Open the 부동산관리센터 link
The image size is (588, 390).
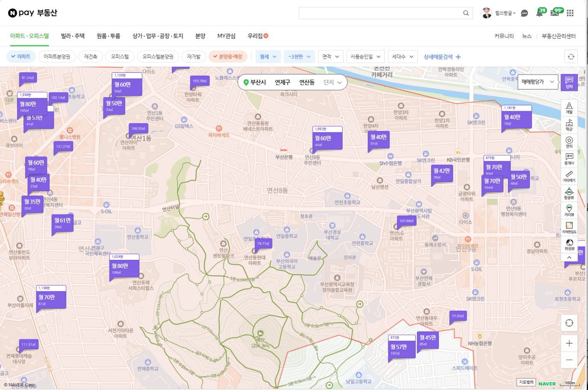point(558,36)
